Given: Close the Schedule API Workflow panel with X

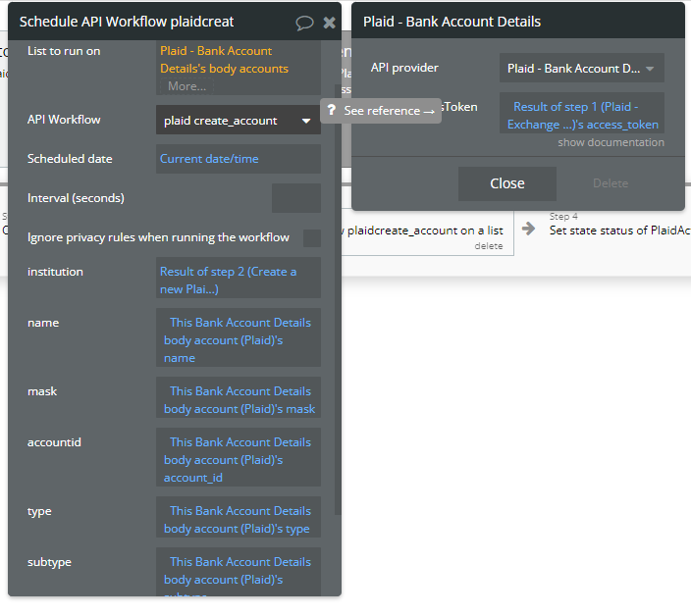Looking at the screenshot, I should 329,23.
